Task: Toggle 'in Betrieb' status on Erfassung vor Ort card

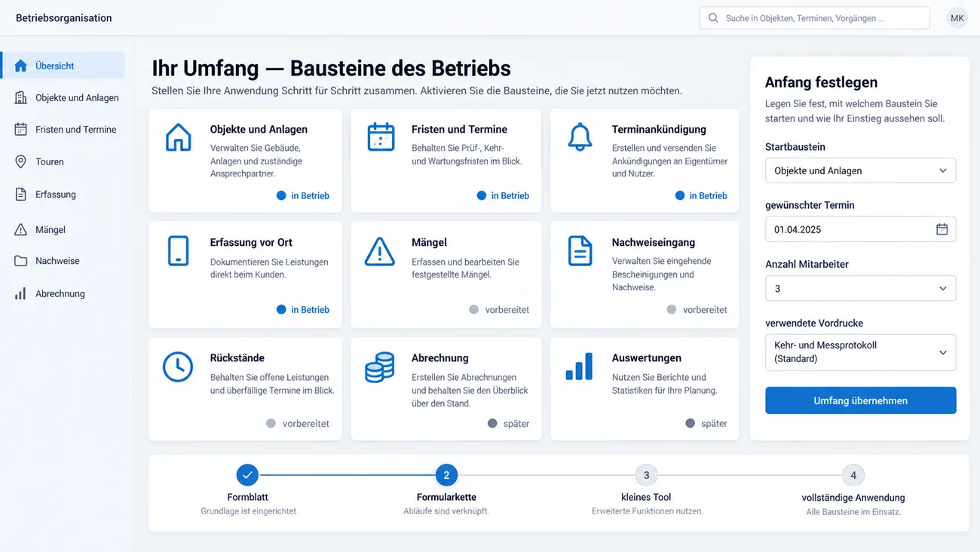Action: pos(302,309)
